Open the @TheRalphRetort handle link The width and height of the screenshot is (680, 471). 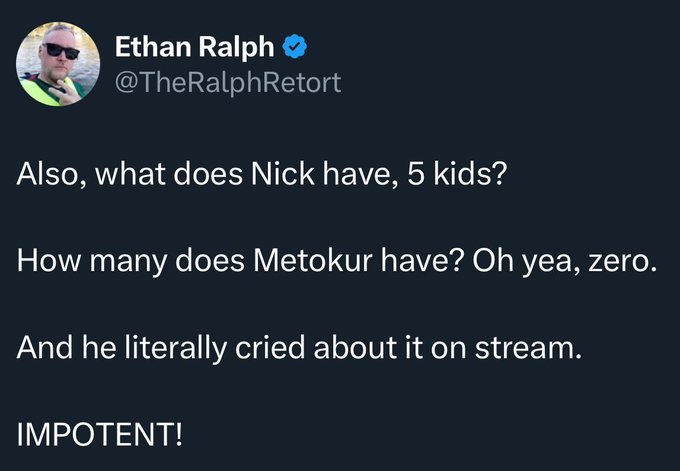click(228, 81)
